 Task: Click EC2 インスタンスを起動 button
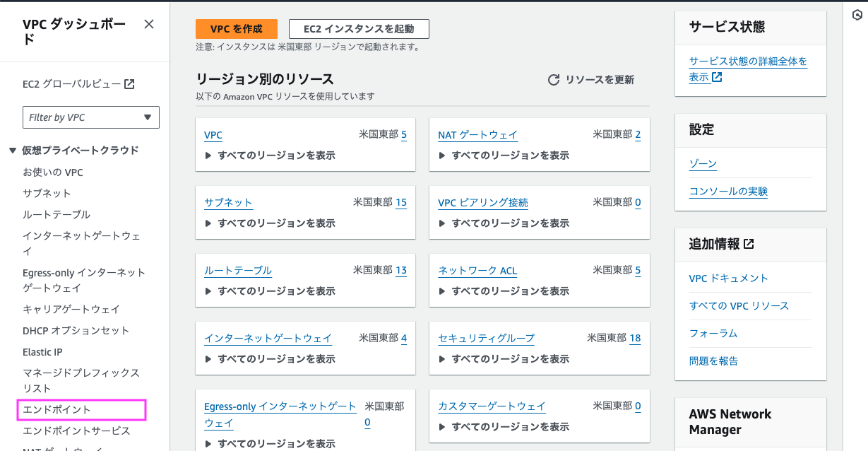point(359,29)
